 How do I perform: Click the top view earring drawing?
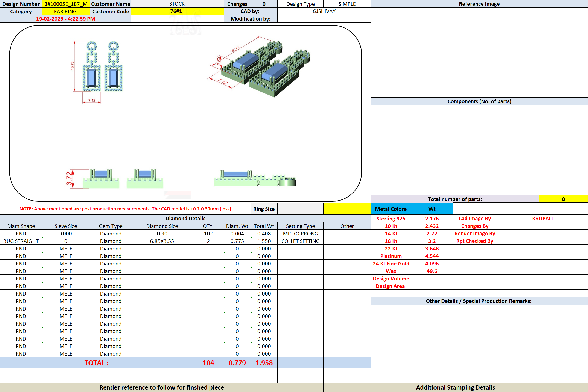[x=97, y=72]
